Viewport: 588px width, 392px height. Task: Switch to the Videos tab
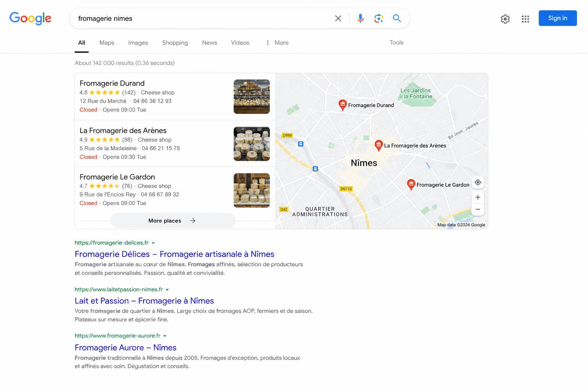point(240,43)
